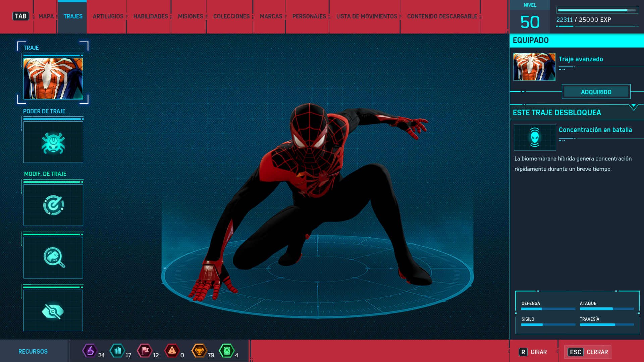Click the ADQUIRIDO button
The height and width of the screenshot is (362, 644).
click(596, 92)
